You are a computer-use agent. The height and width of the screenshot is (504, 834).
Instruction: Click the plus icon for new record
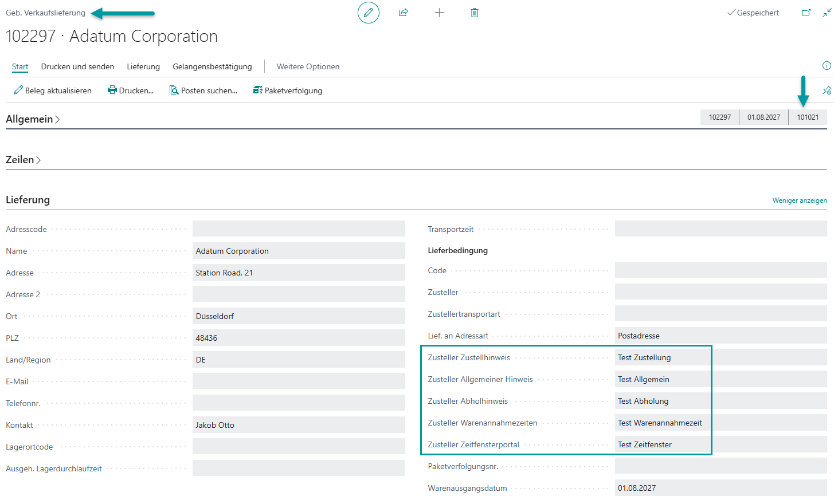coord(439,13)
